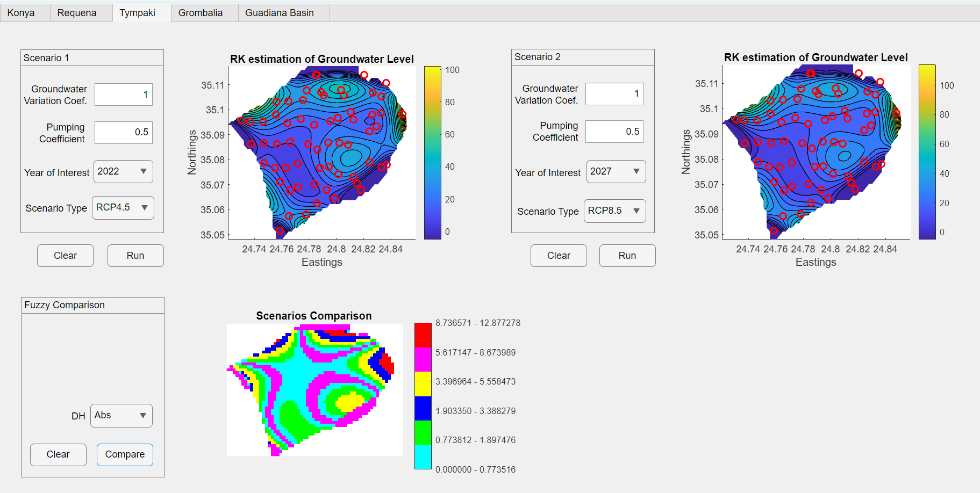The image size is (980, 493).
Task: Open Scenario 2 Year of Interest 2027 dropdown
Action: coord(616,171)
